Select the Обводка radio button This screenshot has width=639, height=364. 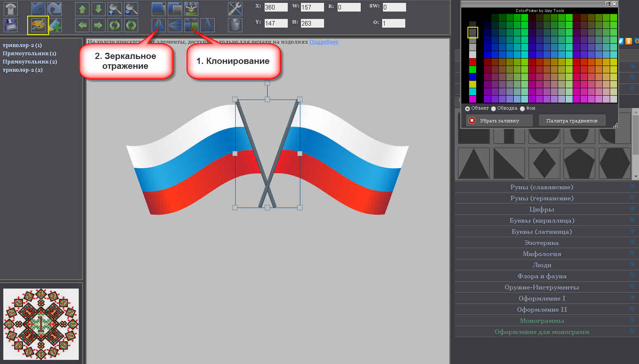point(493,108)
